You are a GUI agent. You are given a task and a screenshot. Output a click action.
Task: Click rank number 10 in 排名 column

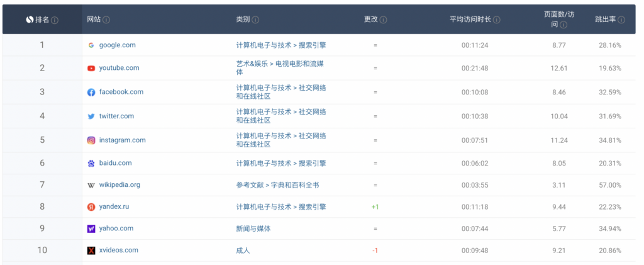coord(42,251)
